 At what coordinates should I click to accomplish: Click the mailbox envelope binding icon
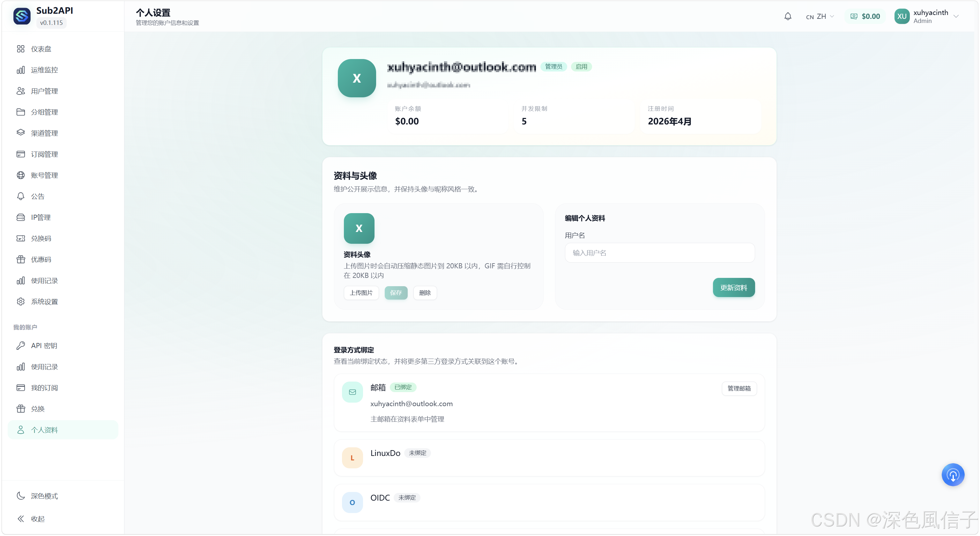[352, 392]
